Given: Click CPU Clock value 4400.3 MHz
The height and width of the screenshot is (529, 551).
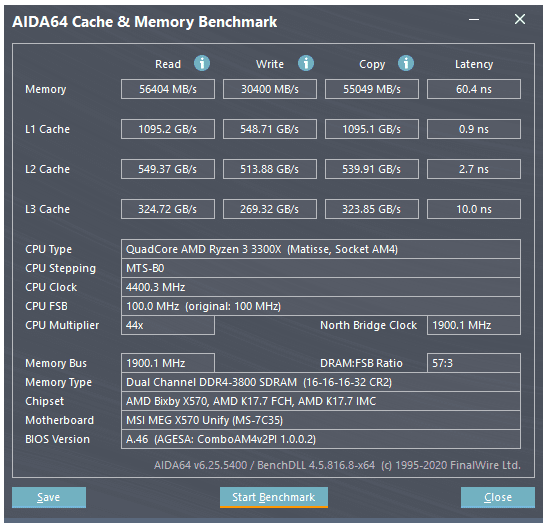Looking at the screenshot, I should click(321, 287).
